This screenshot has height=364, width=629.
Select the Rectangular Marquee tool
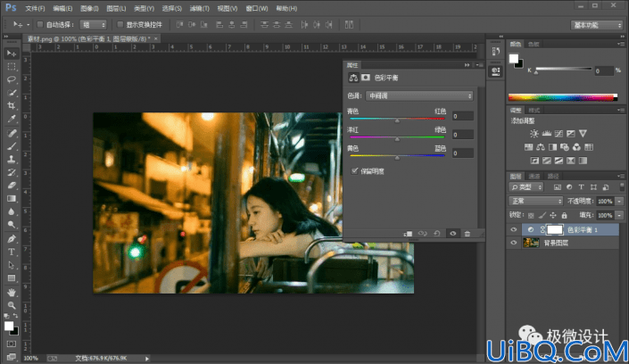click(x=12, y=67)
